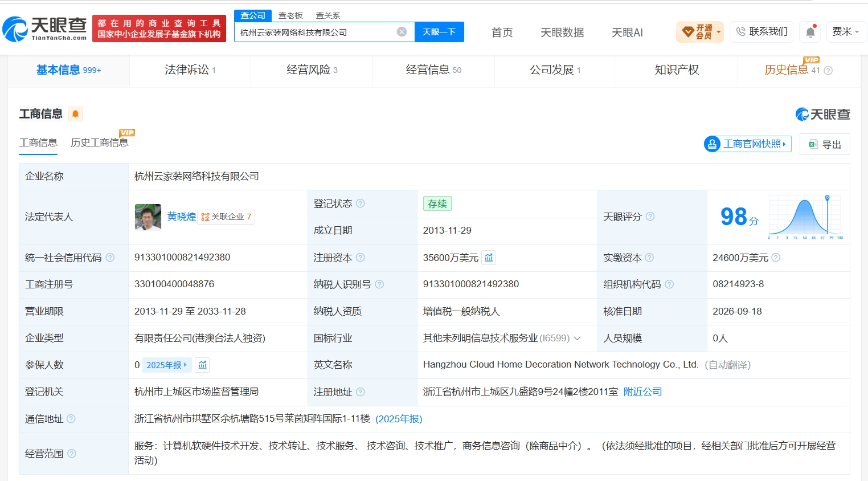Expand the 开通会员 dropdown arrow

(719, 32)
